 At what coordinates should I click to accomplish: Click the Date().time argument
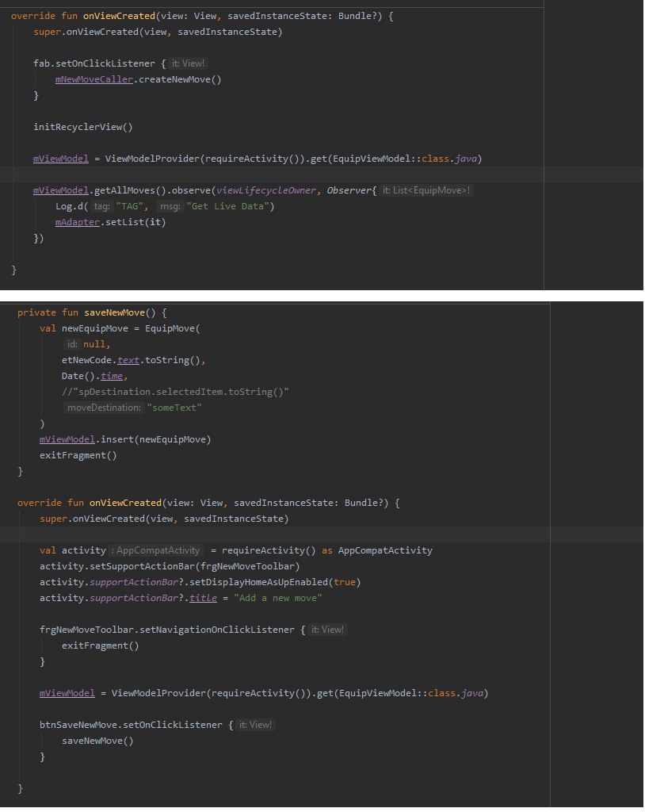[x=92, y=376]
